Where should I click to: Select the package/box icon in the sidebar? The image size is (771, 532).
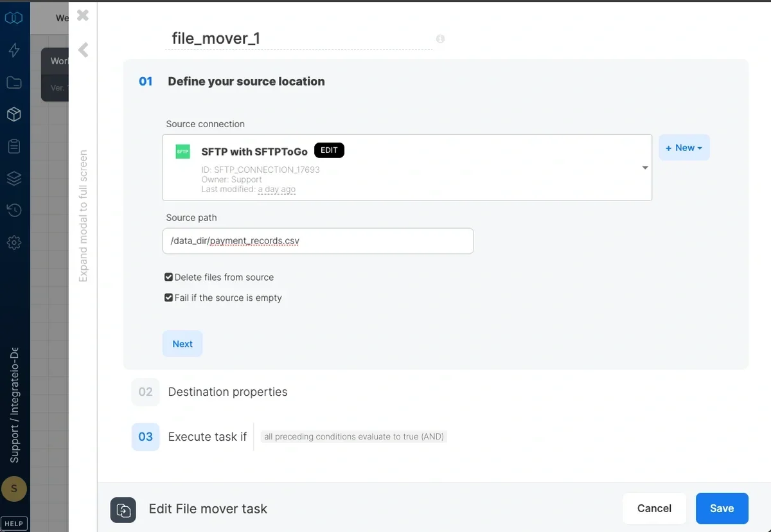point(14,114)
